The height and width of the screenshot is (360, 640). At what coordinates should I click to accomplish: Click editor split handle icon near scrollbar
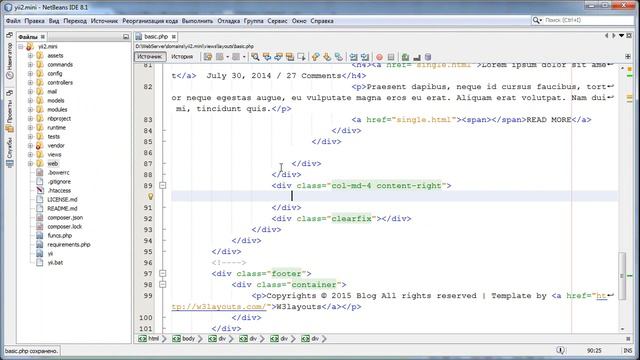(x=628, y=56)
